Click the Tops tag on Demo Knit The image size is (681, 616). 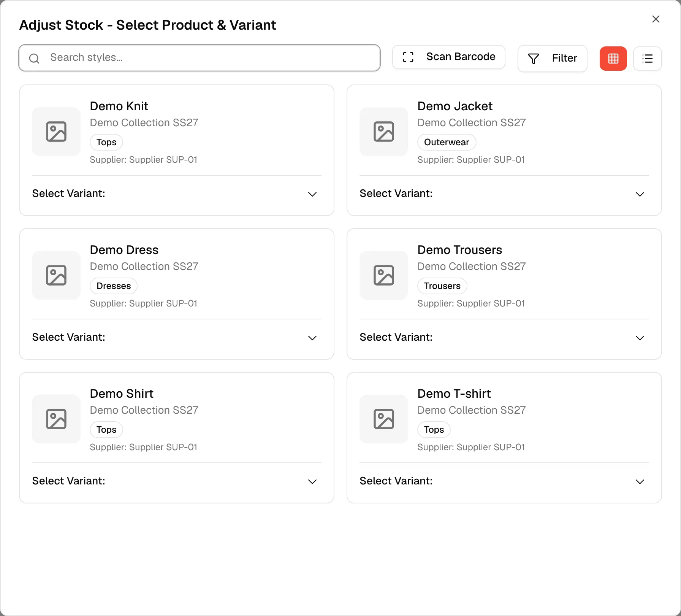point(106,142)
